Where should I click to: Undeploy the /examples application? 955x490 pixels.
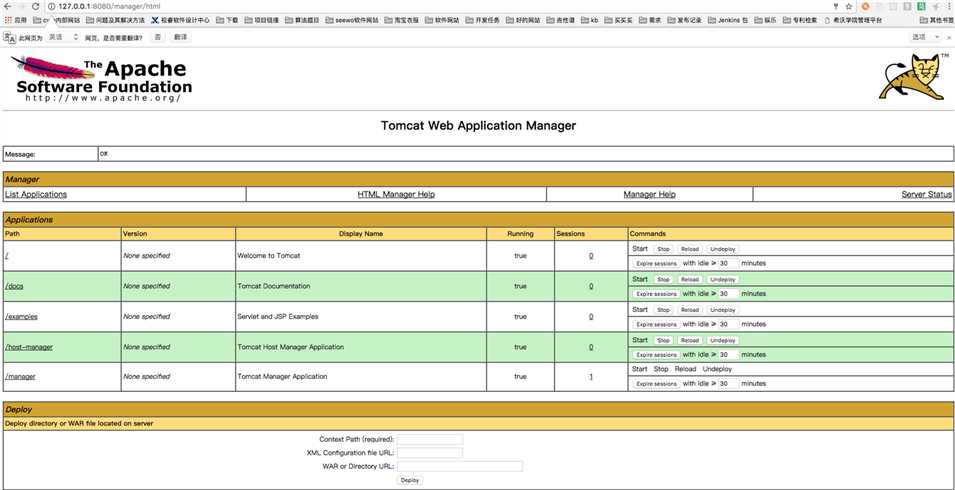tap(723, 310)
